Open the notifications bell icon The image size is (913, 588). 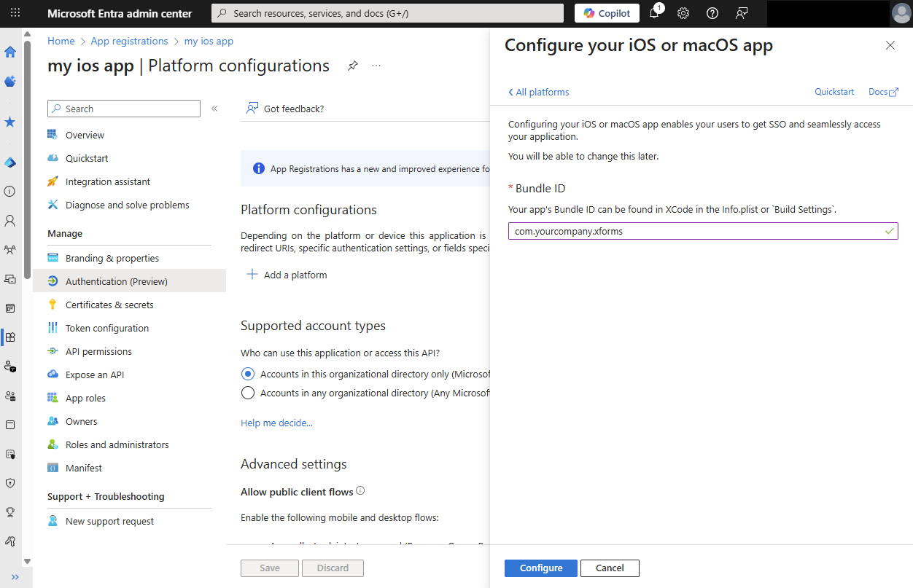coord(654,13)
